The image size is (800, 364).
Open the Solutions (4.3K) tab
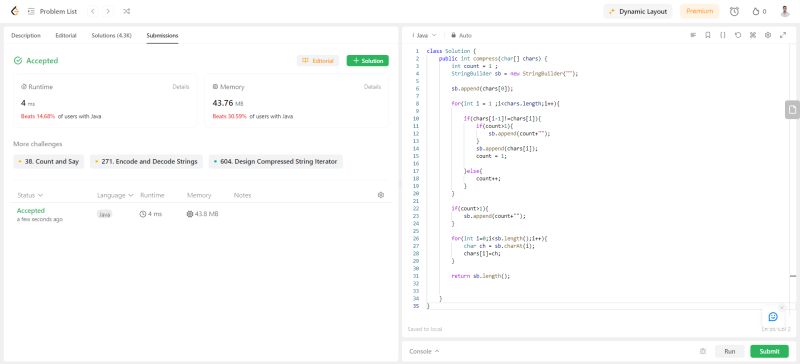[x=111, y=36]
